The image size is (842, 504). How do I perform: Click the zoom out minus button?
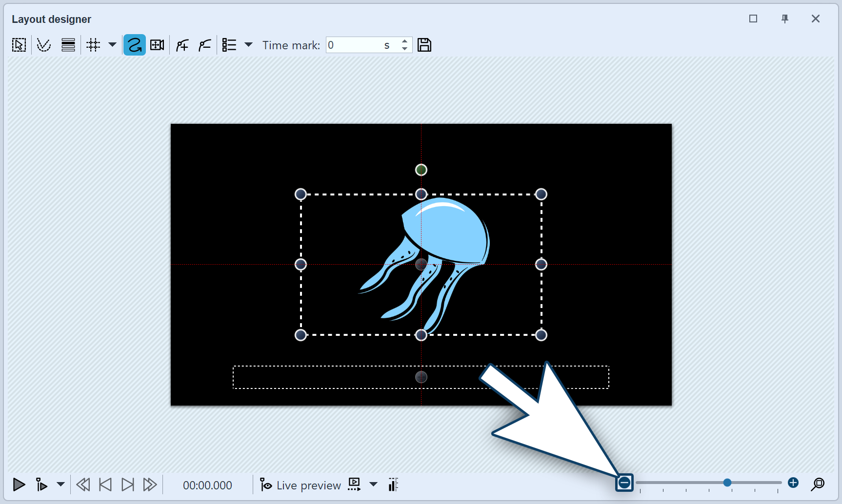[624, 483]
